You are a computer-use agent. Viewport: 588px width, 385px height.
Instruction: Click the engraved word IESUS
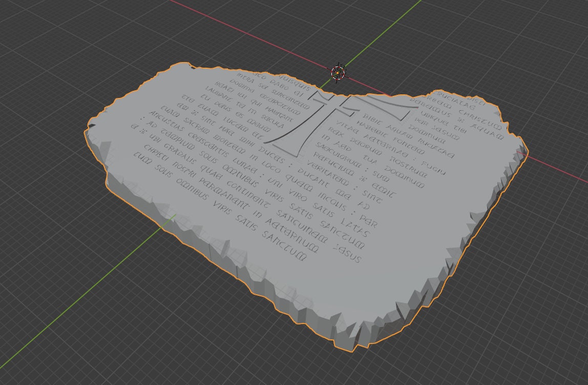pyautogui.click(x=347, y=253)
